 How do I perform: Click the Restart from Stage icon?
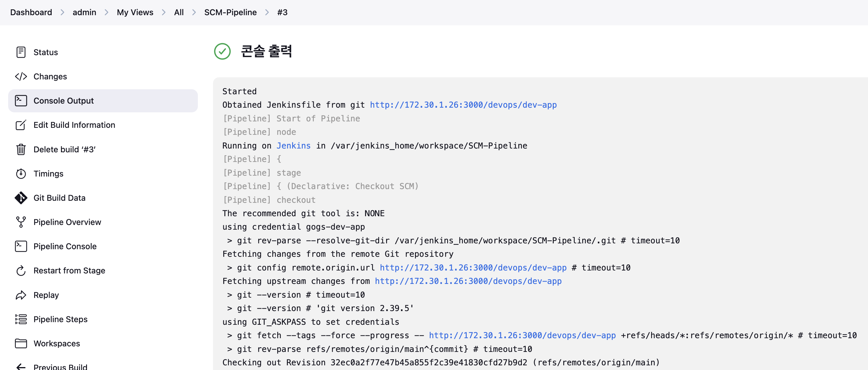click(21, 270)
